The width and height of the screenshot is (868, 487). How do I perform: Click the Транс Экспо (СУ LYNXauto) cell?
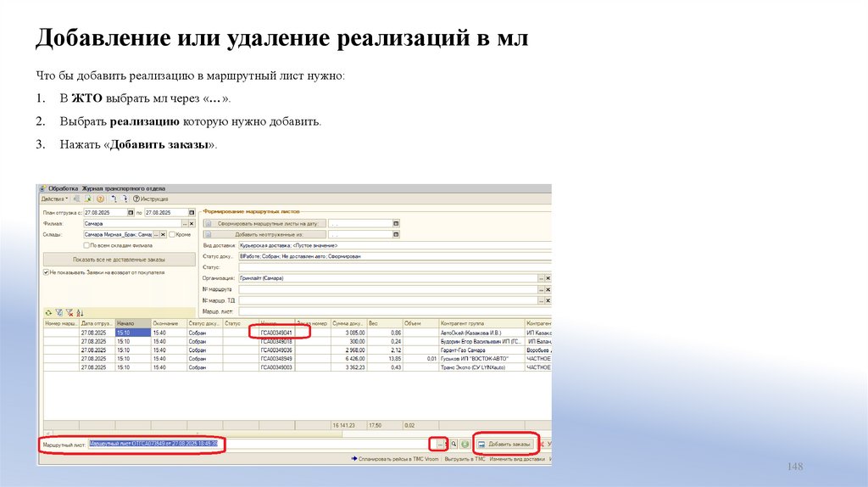[481, 367]
